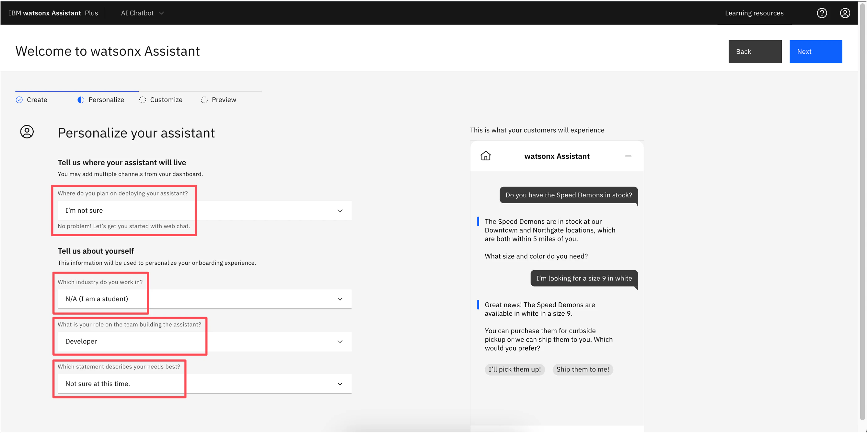Click the person avatar beside Personalize heading
This screenshot has height=433, width=868.
point(27,132)
